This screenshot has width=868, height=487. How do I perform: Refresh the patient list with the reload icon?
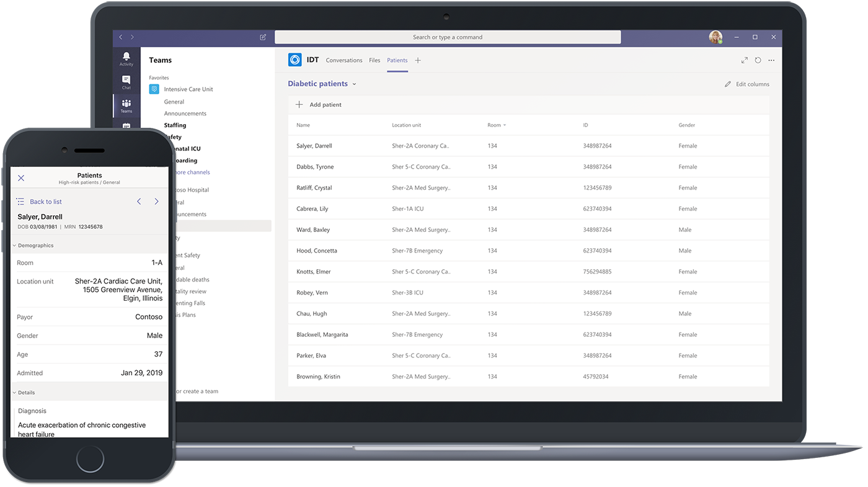tap(758, 60)
